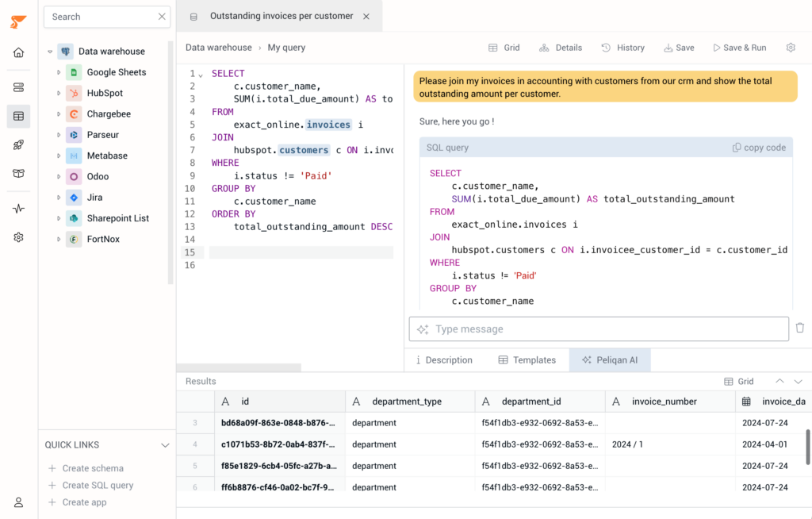Click the Save & Run button
Viewport: 812px width, 519px height.
coord(739,48)
